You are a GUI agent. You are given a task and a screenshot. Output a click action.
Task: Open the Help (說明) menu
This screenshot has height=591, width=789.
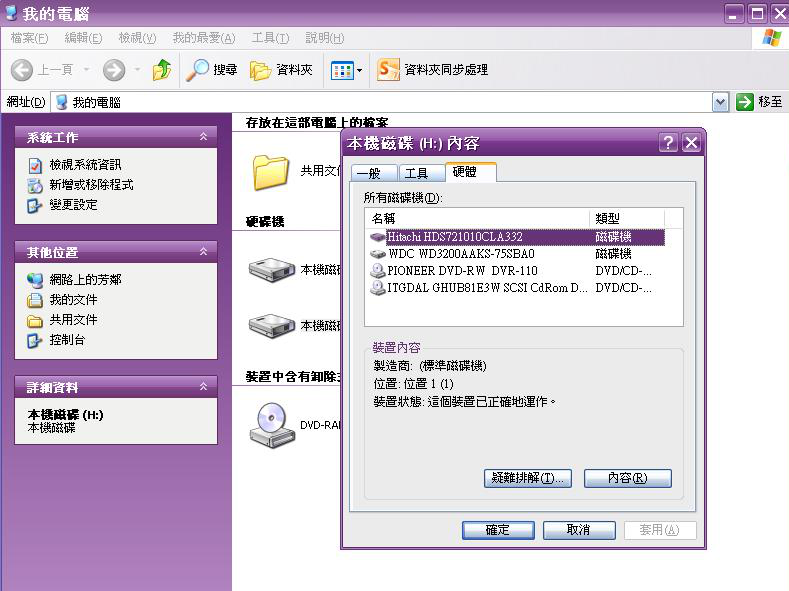[325, 38]
